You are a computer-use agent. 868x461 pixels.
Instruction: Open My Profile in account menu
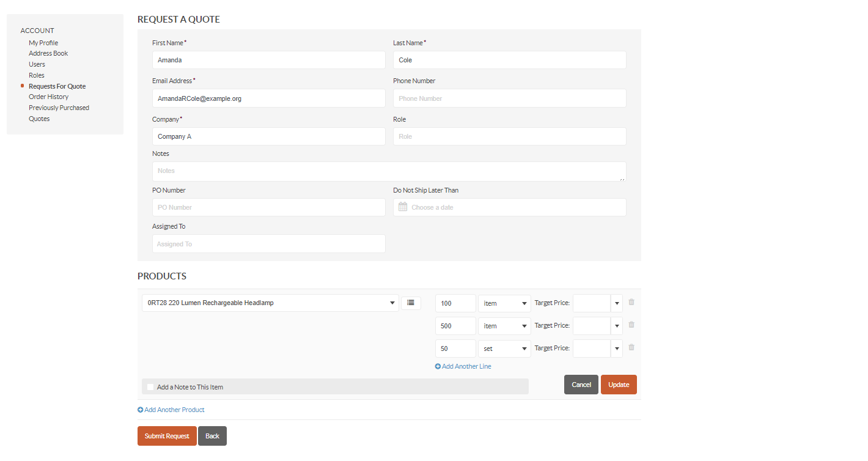click(x=43, y=43)
